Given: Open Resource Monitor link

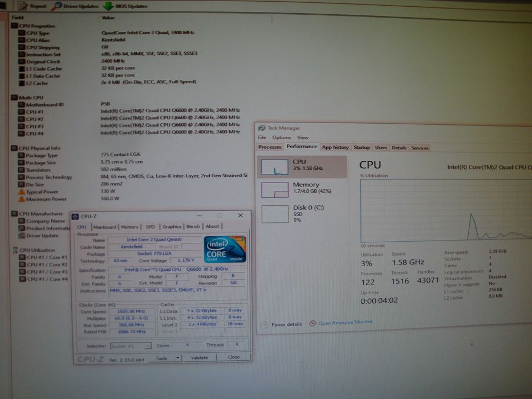Looking at the screenshot, I should click(x=345, y=322).
